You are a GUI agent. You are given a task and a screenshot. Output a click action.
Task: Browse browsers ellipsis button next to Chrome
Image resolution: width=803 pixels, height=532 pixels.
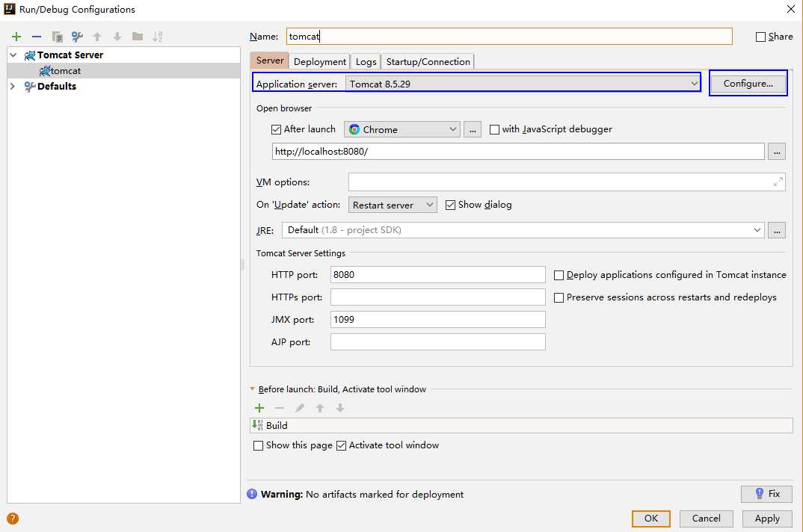pos(473,129)
